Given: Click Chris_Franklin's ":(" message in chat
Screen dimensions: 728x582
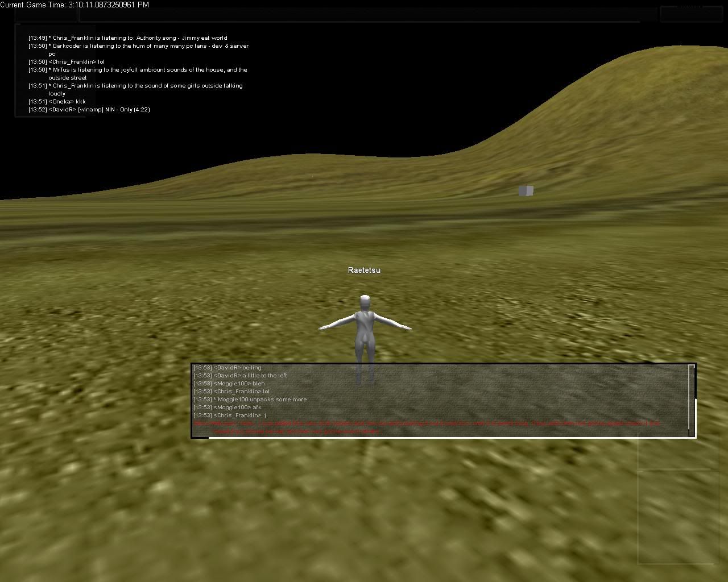Looking at the screenshot, I should (230, 415).
